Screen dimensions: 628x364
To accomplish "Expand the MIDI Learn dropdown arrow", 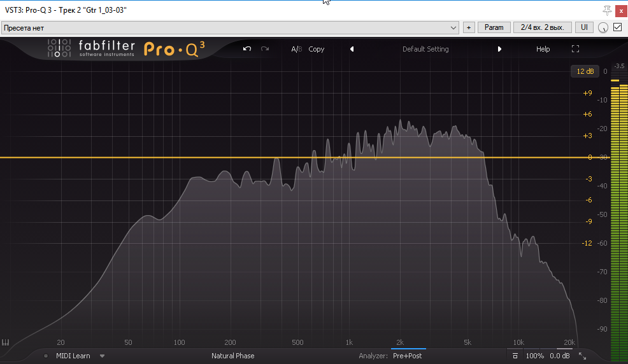I will 102,356.
